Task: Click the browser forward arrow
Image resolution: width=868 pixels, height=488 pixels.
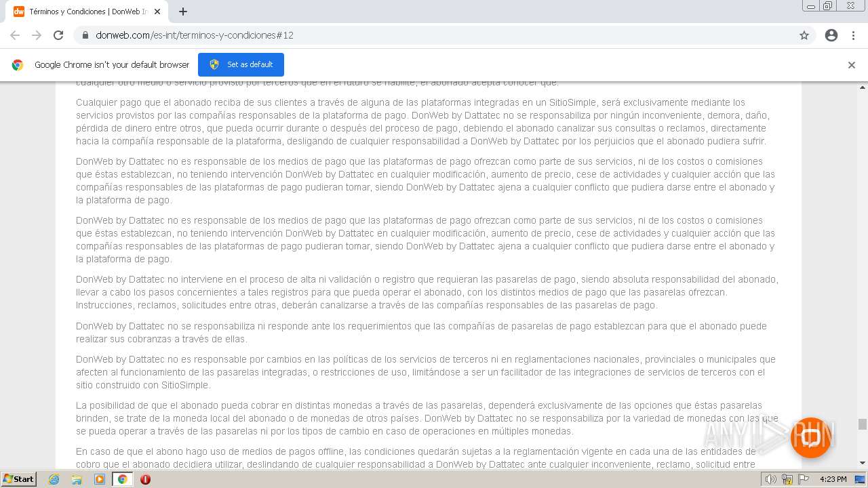Action: point(37,35)
